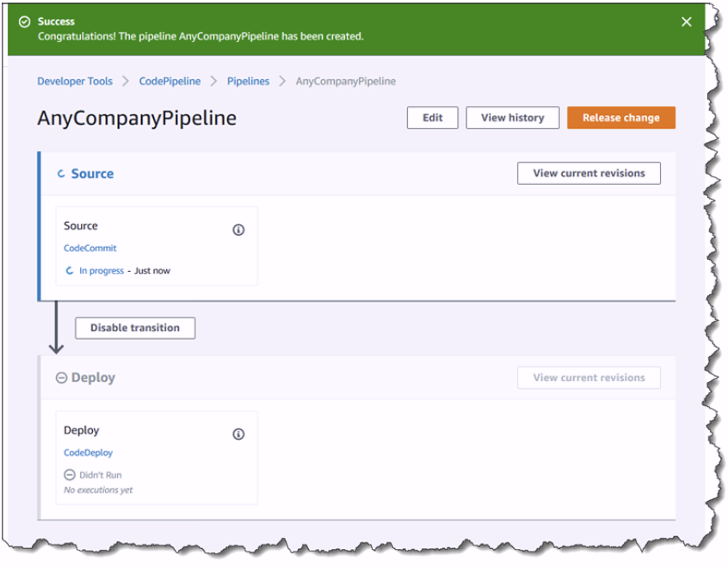Click the Deploy action card title
Image resolution: width=728 pixels, height=567 pixels.
pyautogui.click(x=81, y=430)
